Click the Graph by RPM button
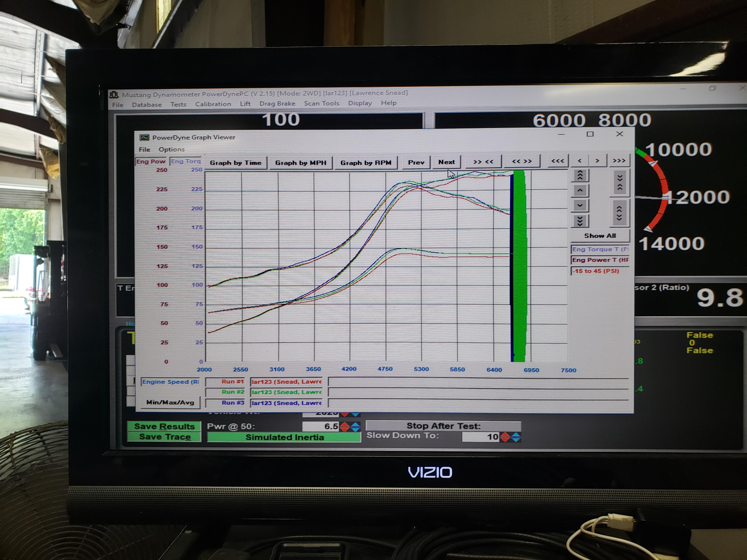The height and width of the screenshot is (560, 747). [366, 163]
